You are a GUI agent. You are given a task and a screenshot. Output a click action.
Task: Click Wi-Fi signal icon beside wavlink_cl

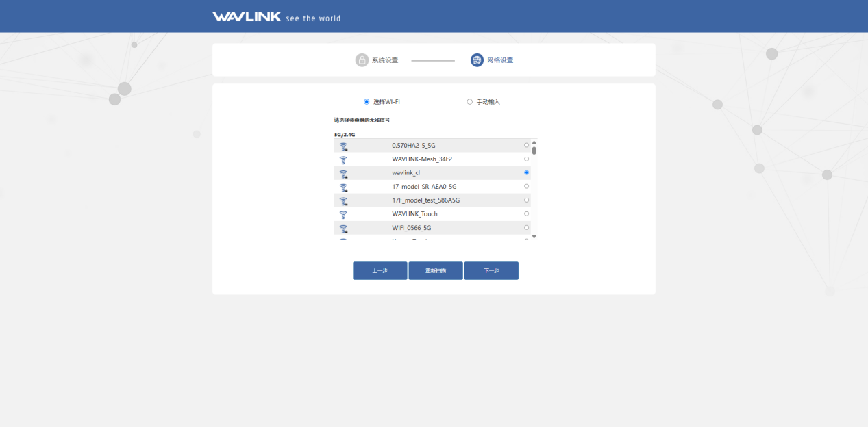pos(343,173)
